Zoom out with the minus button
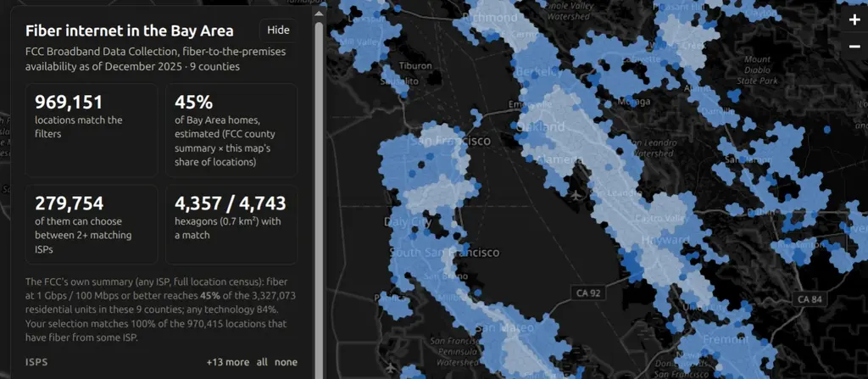Viewport: 868px width, 379px height. pos(854,47)
